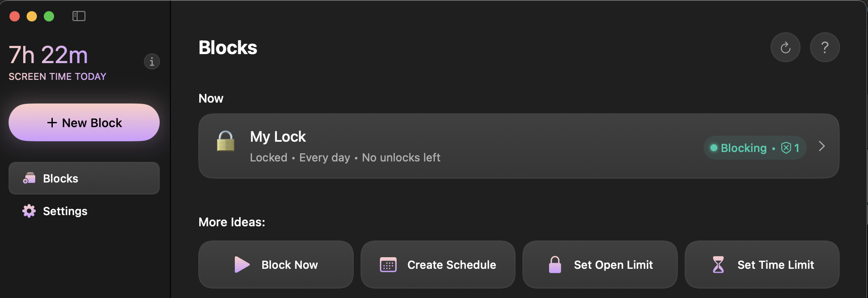Open the My Lock block title
This screenshot has width=868, height=298.
point(278,137)
